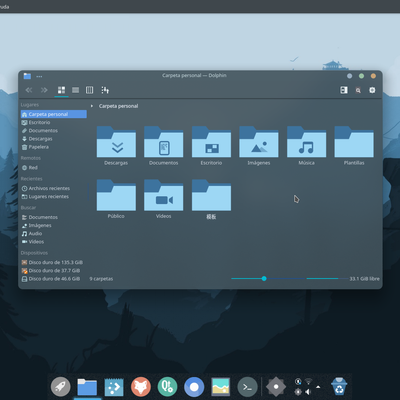Viewport: 400px width, 400px height.
Task: Select the Descargas folder icon
Action: (116, 142)
